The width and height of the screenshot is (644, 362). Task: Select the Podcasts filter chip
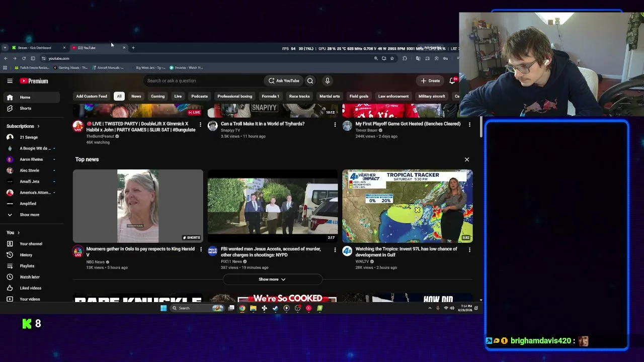coord(200,96)
